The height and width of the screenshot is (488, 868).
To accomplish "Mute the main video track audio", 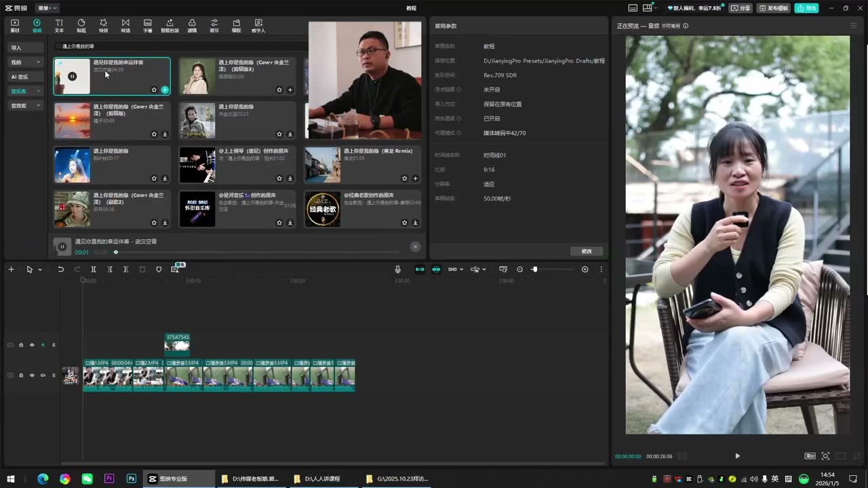I will (x=43, y=375).
